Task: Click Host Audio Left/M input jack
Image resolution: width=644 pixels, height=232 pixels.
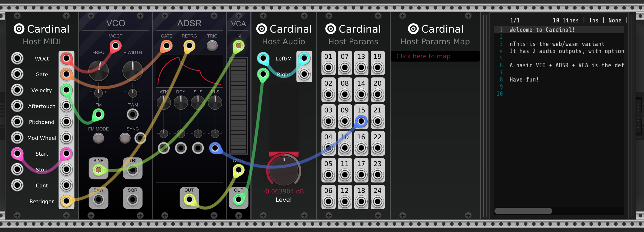Action: [263, 58]
